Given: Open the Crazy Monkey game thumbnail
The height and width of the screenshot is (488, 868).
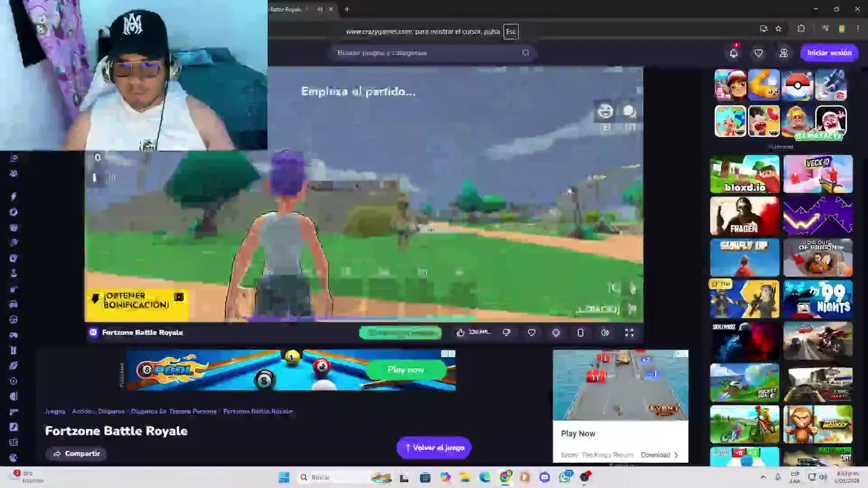Looking at the screenshot, I should pyautogui.click(x=818, y=424).
